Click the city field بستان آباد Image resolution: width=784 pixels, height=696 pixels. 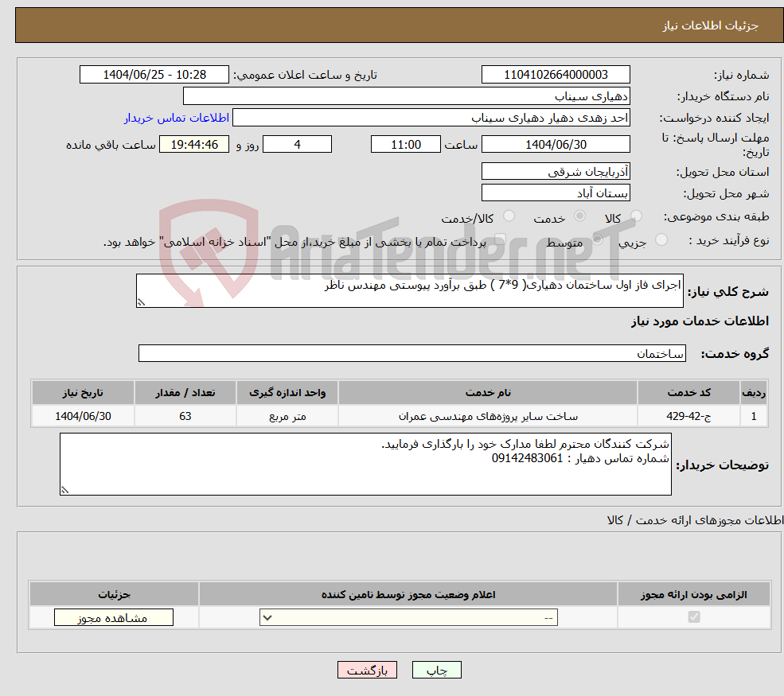point(556,192)
